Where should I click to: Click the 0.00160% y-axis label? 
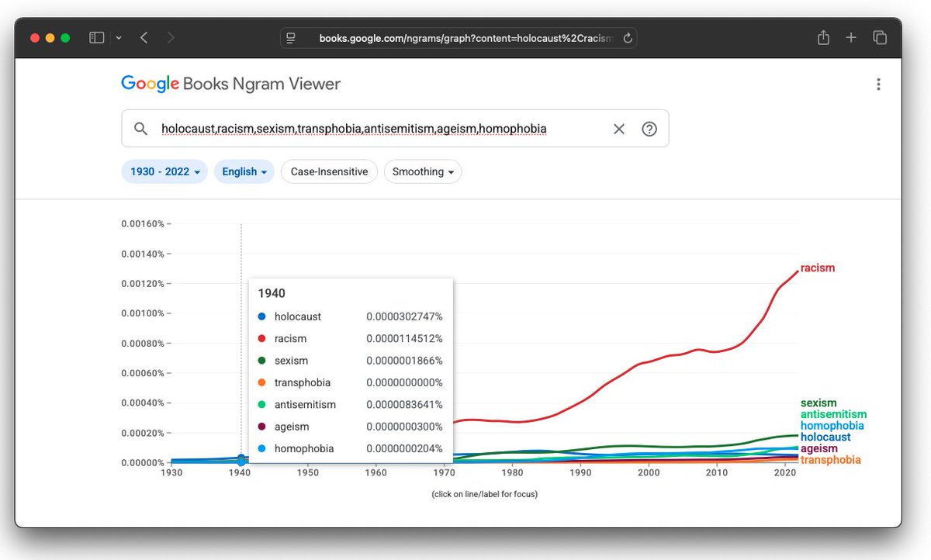coord(143,223)
